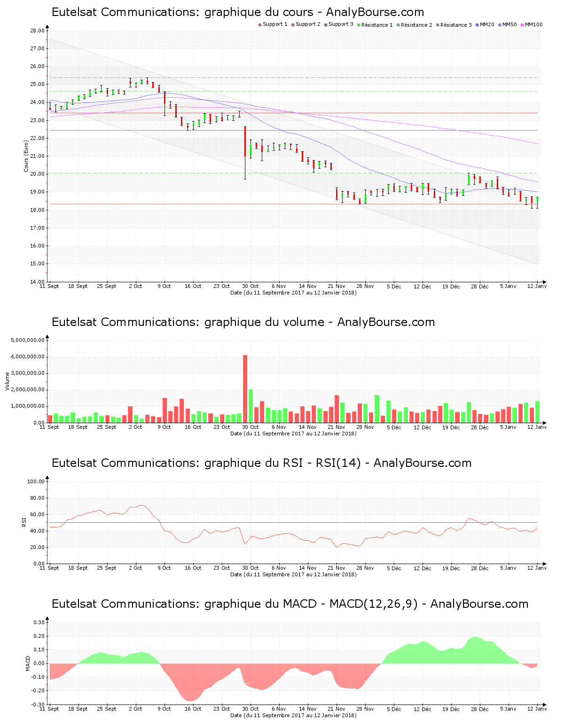Select the 'Support 2' legend label
564x728 pixels.
click(308, 24)
